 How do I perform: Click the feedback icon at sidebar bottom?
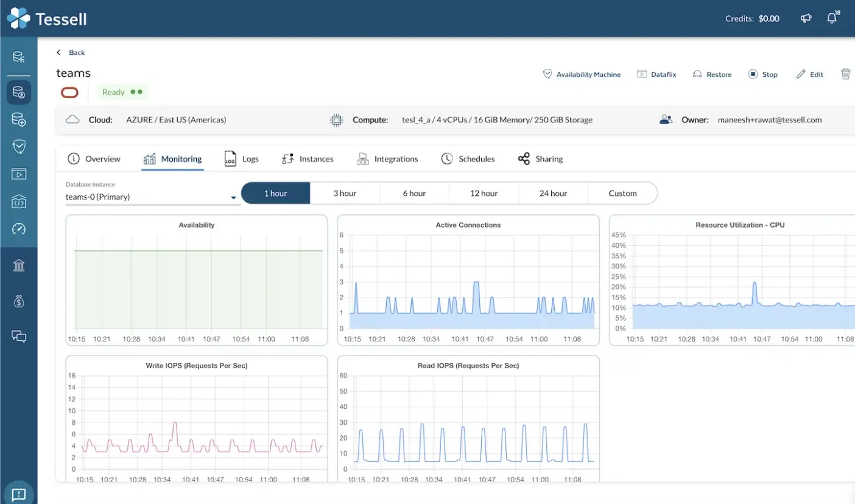pos(19,494)
